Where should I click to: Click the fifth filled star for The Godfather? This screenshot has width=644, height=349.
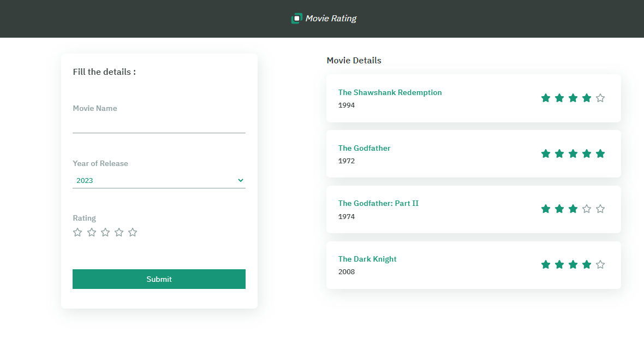pyautogui.click(x=600, y=153)
